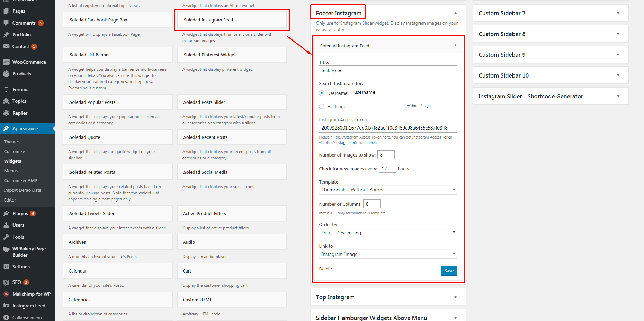Click the Settings sliders icon
This screenshot has width=644, height=321.
coord(6,267)
